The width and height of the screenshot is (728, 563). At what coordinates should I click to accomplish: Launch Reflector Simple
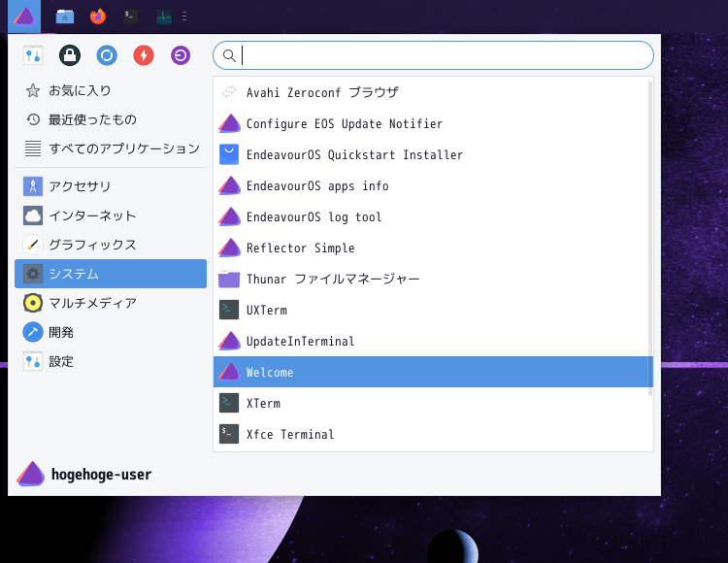coord(433,248)
